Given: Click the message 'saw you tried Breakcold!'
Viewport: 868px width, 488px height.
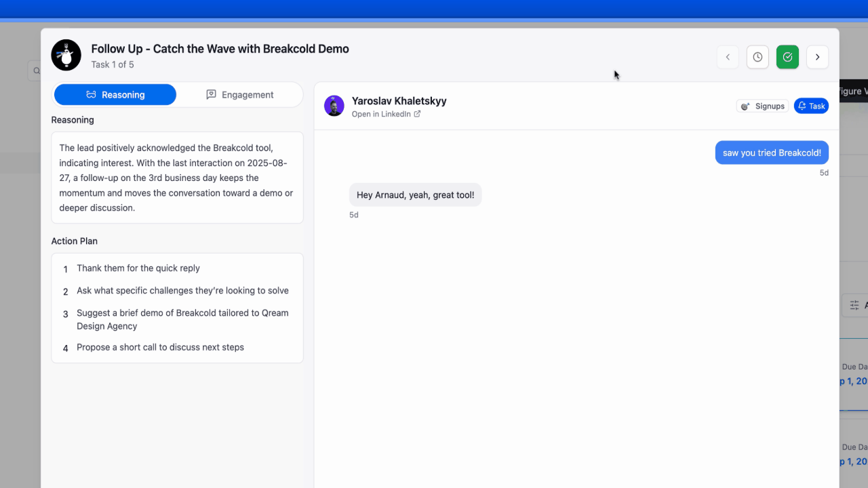Looking at the screenshot, I should (772, 152).
